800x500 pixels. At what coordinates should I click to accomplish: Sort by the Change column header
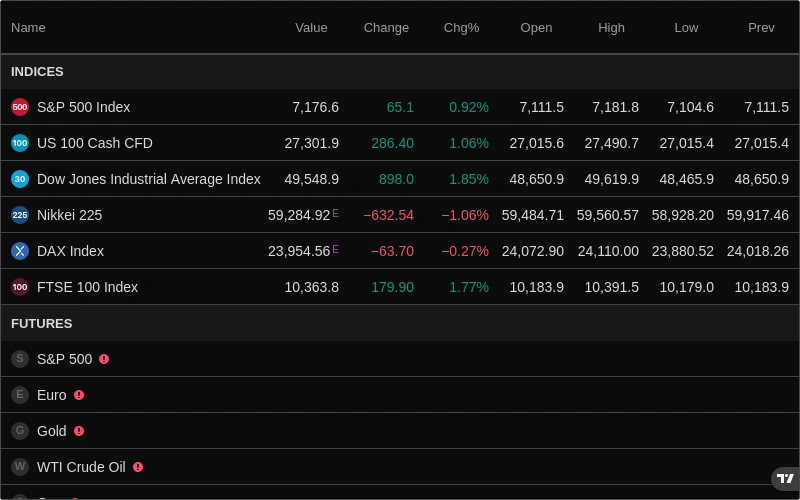[x=386, y=28]
